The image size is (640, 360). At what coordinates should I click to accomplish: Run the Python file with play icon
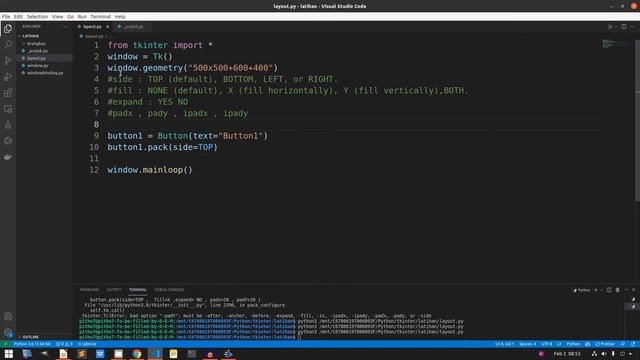610,27
